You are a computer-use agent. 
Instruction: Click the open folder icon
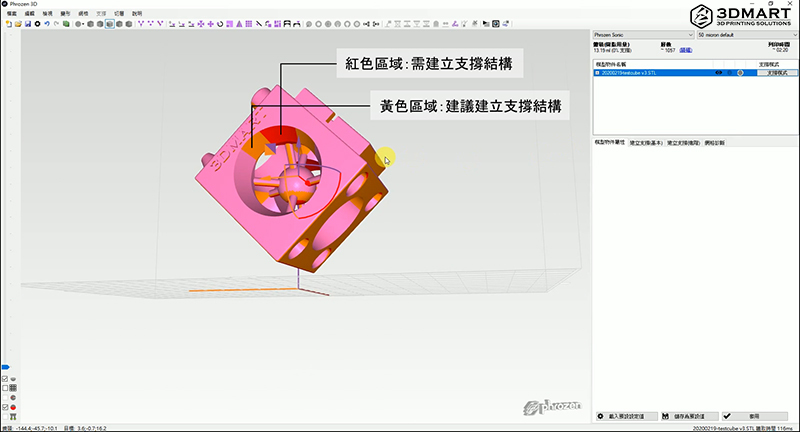[x=18, y=23]
